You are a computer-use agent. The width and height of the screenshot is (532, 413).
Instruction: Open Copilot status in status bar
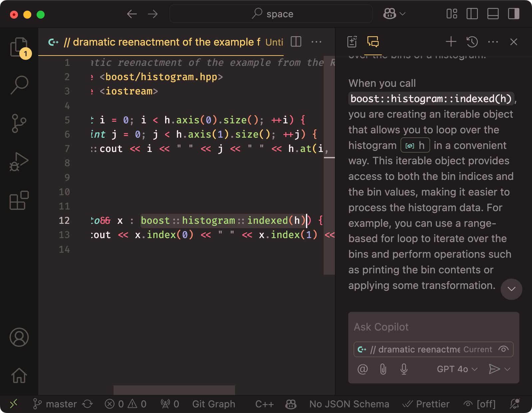pos(291,404)
